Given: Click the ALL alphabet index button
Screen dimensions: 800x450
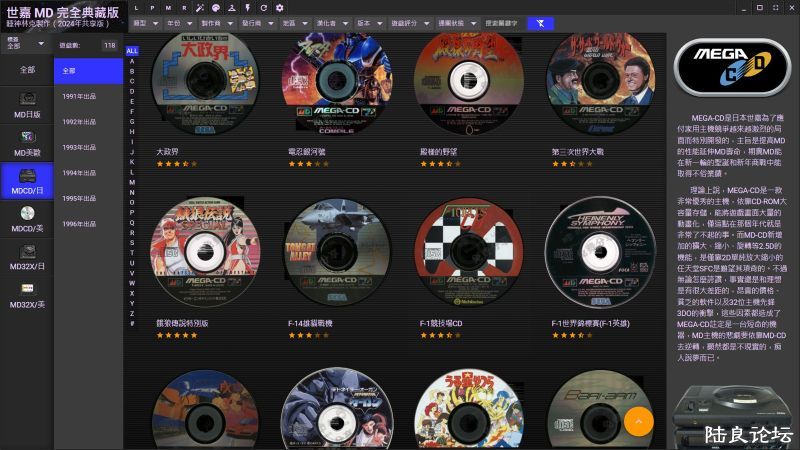Looking at the screenshot, I should (132, 51).
